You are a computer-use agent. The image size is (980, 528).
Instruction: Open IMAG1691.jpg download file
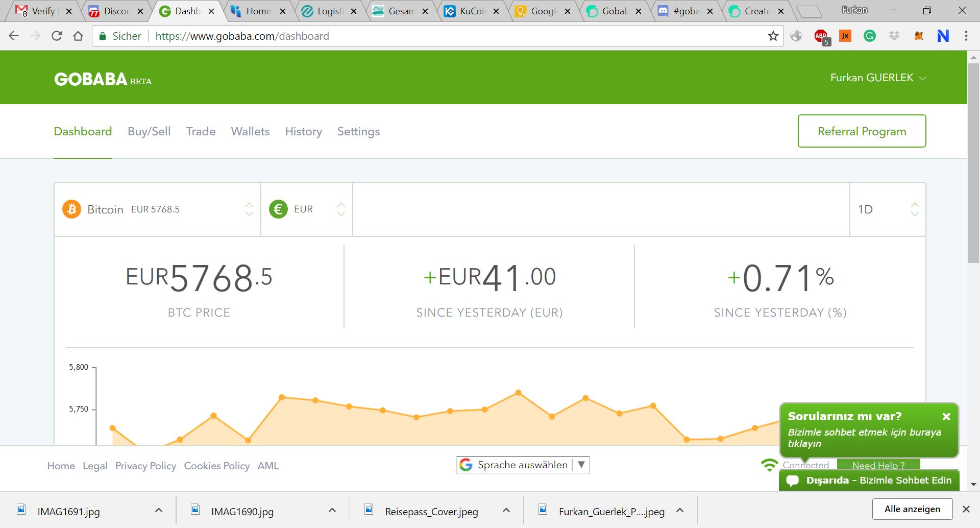pos(68,511)
